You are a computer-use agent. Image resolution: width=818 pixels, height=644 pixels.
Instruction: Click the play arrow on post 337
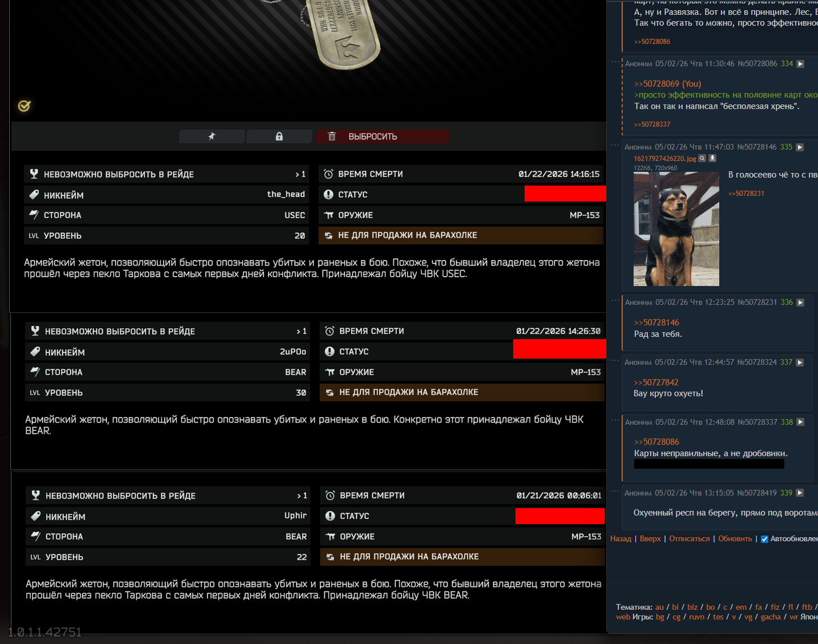pyautogui.click(x=800, y=363)
